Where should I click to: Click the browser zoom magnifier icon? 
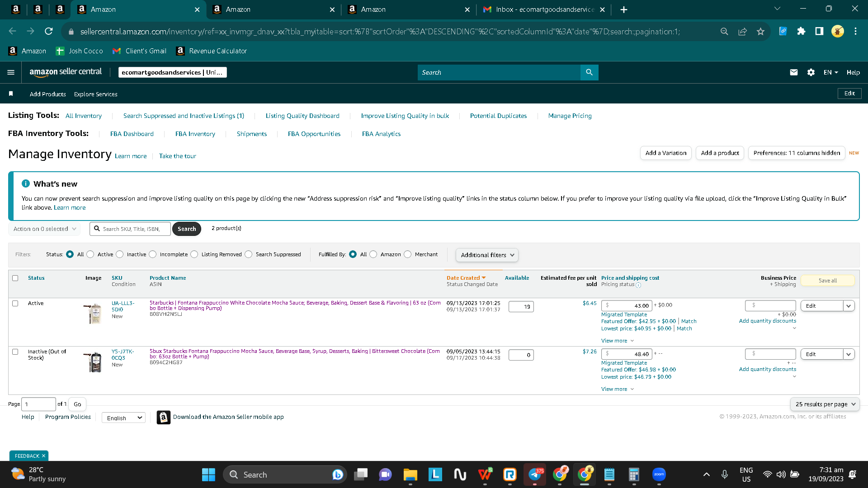[724, 31]
